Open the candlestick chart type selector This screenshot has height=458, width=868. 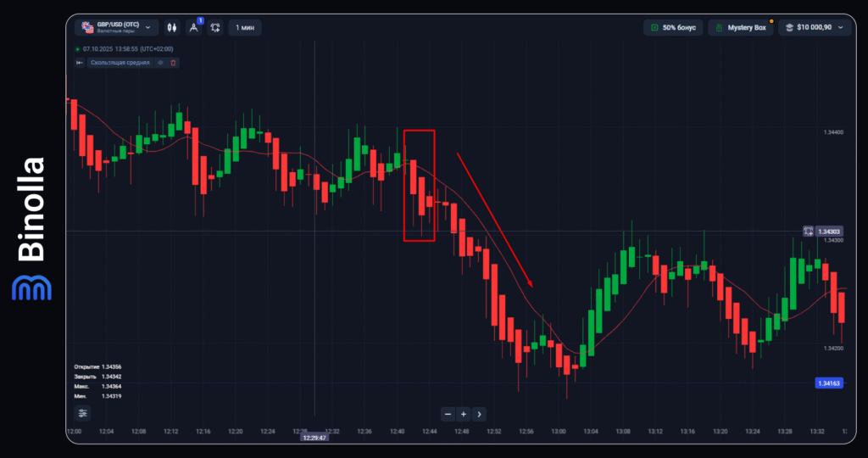173,27
